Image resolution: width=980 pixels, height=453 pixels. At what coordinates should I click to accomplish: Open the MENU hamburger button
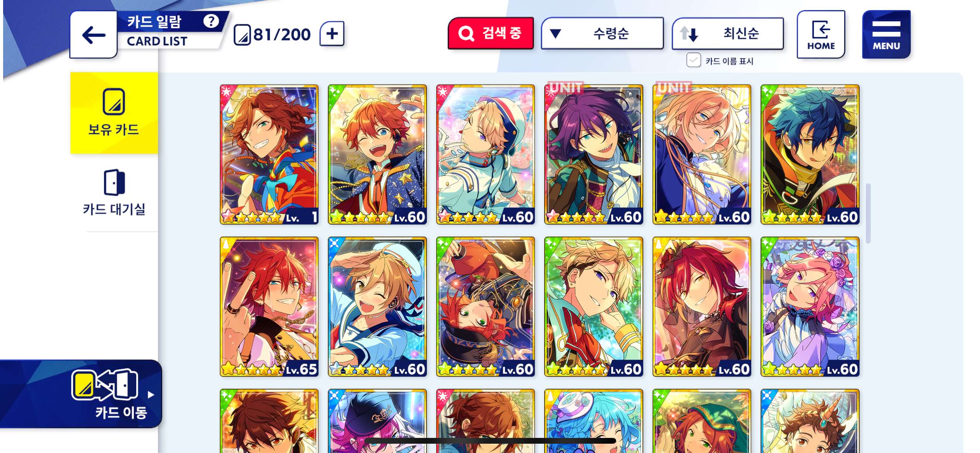click(x=886, y=34)
